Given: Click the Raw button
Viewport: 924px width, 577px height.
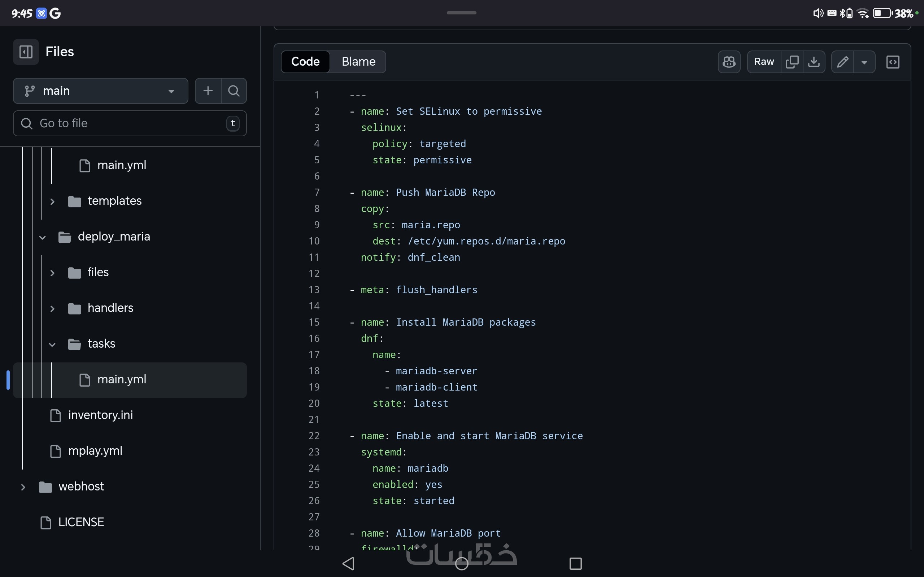Looking at the screenshot, I should [x=764, y=62].
